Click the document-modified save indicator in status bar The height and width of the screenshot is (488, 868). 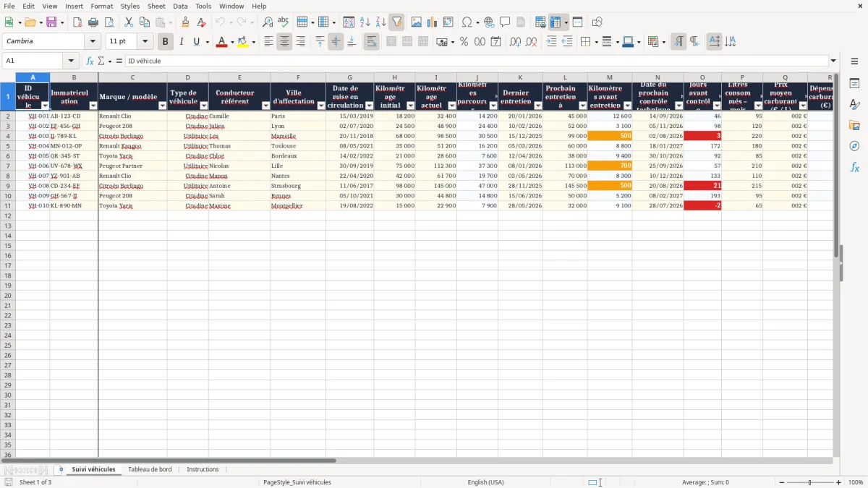point(8,482)
